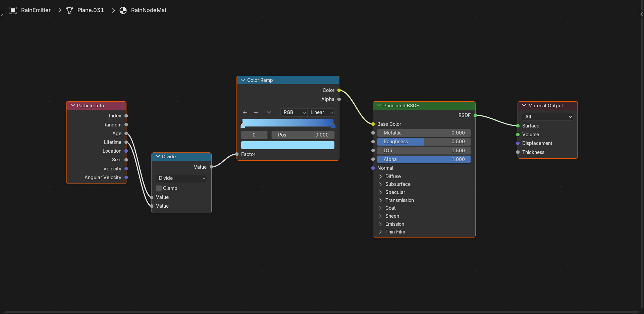Click the Plane.031 breadcrumb label

91,10
